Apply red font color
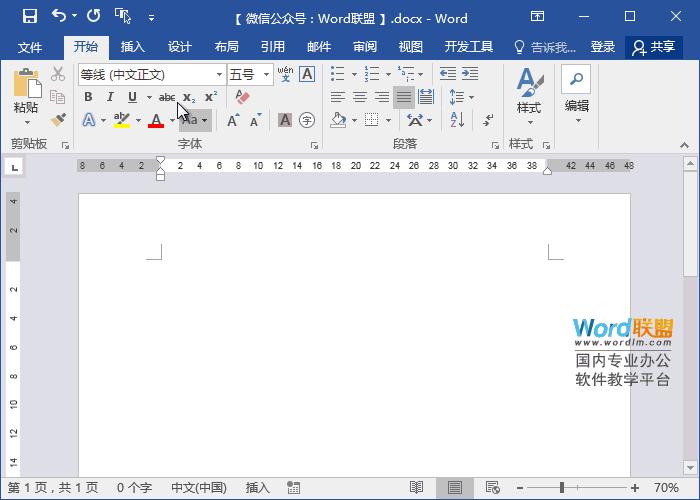This screenshot has height=500, width=700. point(156,120)
